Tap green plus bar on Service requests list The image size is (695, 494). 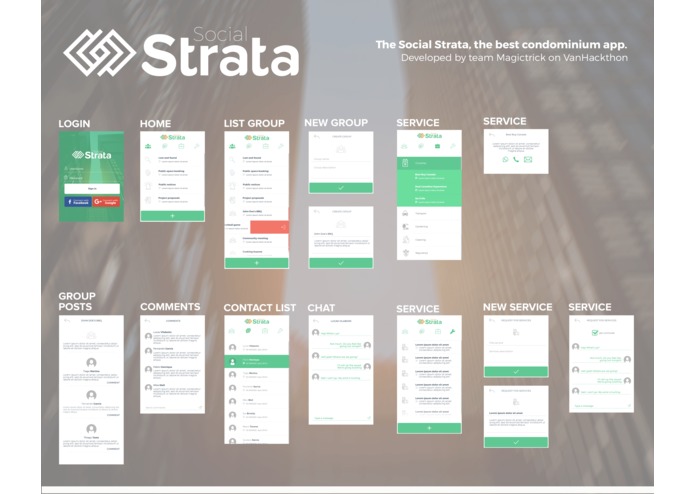pyautogui.click(x=429, y=428)
